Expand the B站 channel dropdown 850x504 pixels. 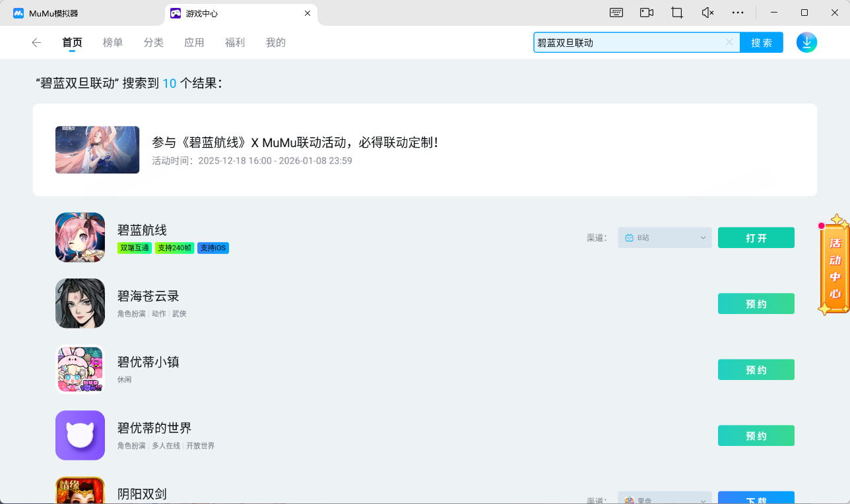click(665, 237)
